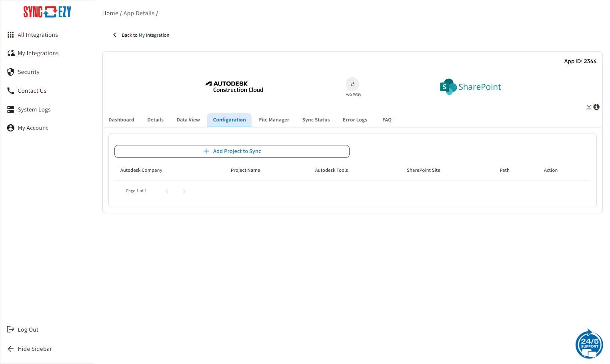610x364 pixels.
Task: Click the App Details breadcrumb
Action: [x=139, y=13]
